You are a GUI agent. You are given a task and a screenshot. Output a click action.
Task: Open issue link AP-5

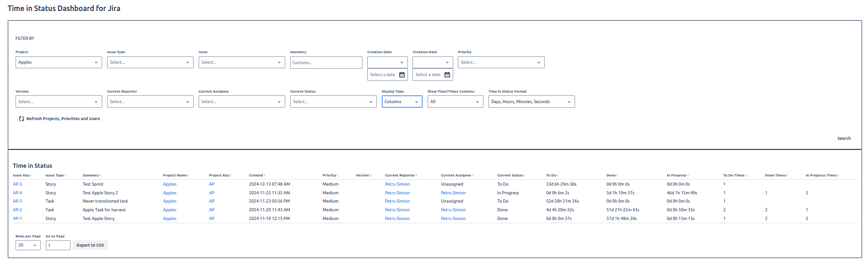point(17,184)
